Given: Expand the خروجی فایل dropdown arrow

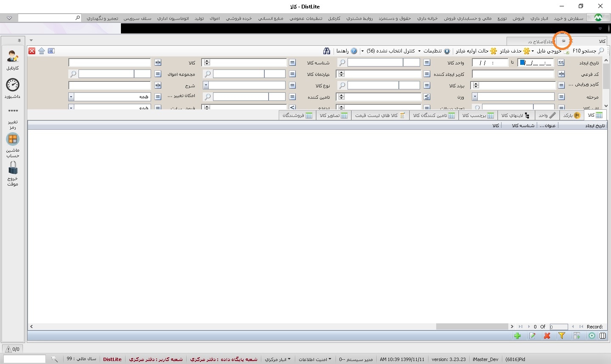Looking at the screenshot, I should 533,51.
